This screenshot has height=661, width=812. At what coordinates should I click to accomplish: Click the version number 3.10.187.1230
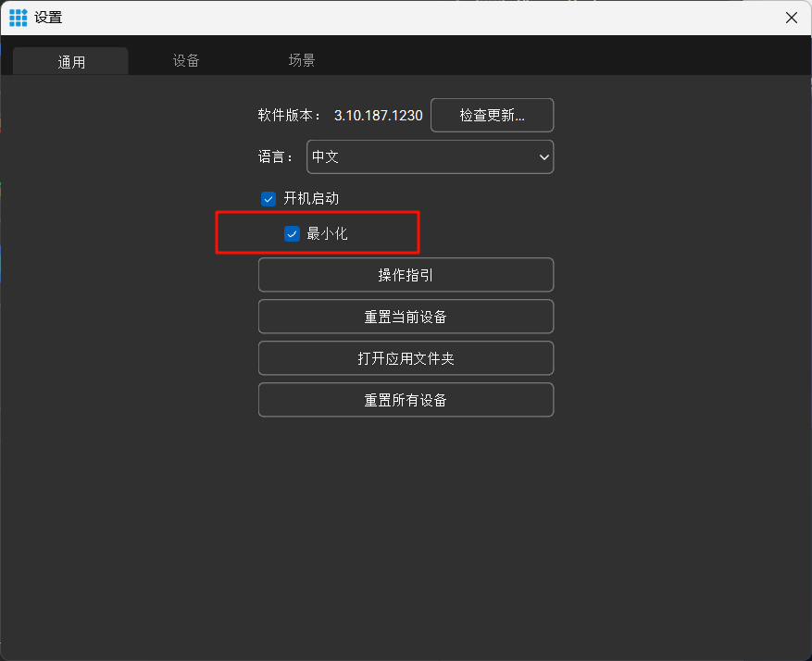pyautogui.click(x=378, y=116)
